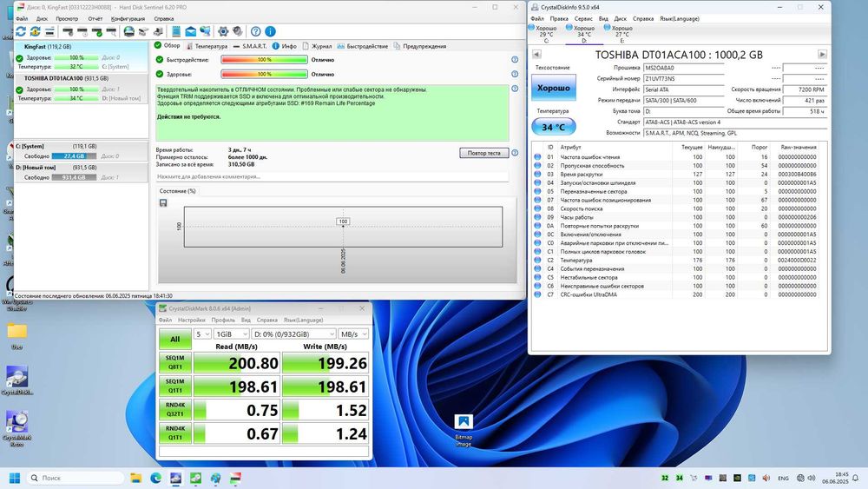Go to next disk with right arrow

[x=822, y=54]
